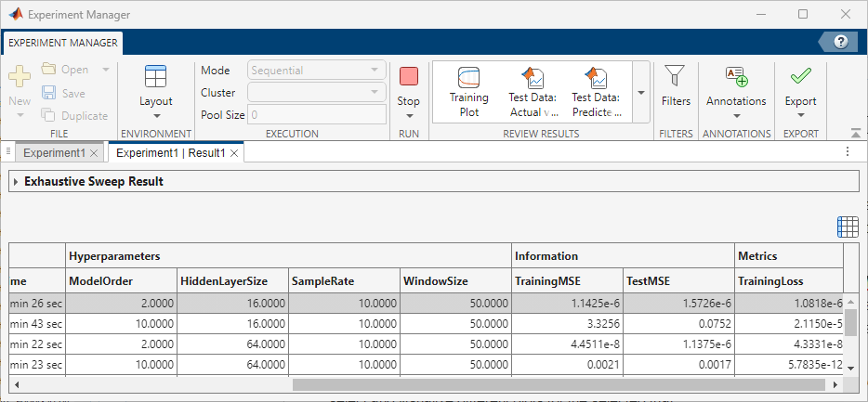Viewport: 868px width, 402px height.
Task: Show Test Data: Actual plot
Action: click(533, 92)
